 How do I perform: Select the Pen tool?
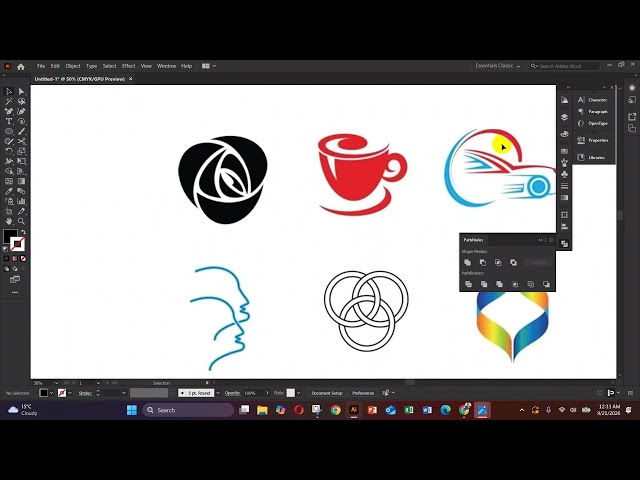tap(9, 111)
